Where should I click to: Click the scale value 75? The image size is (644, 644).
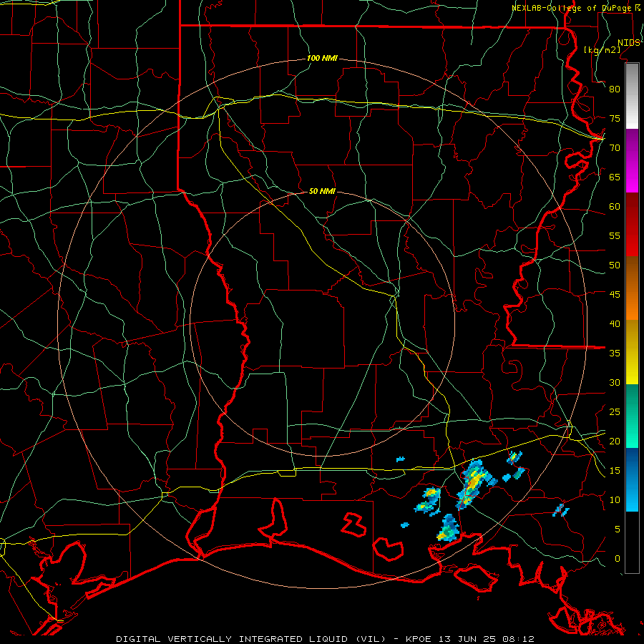click(615, 118)
